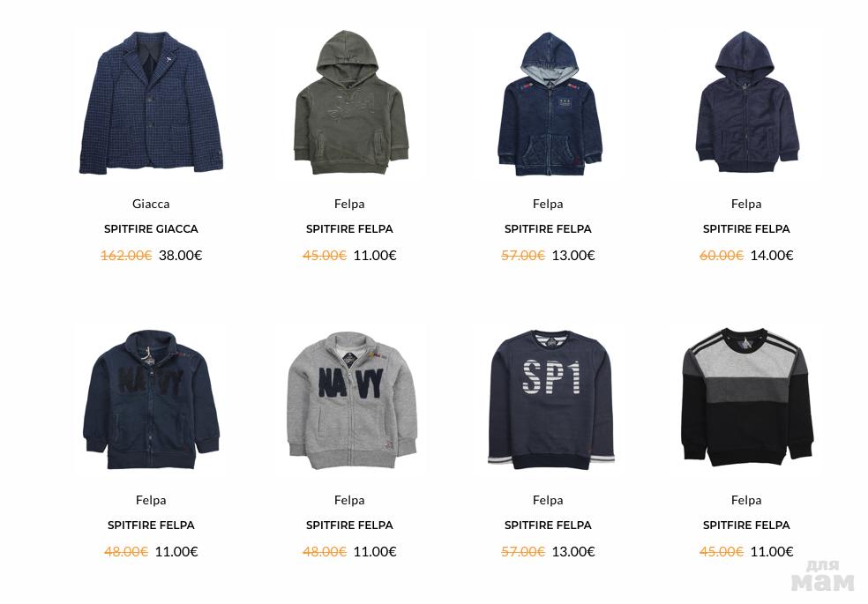Open the denim zip hoodie image

[550, 104]
